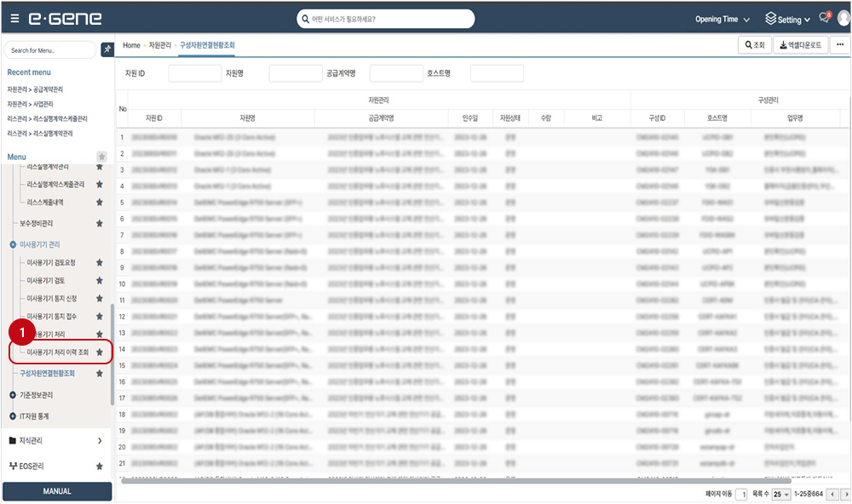Open the user profile avatar
Screen dimensions: 852x504
(842, 19)
